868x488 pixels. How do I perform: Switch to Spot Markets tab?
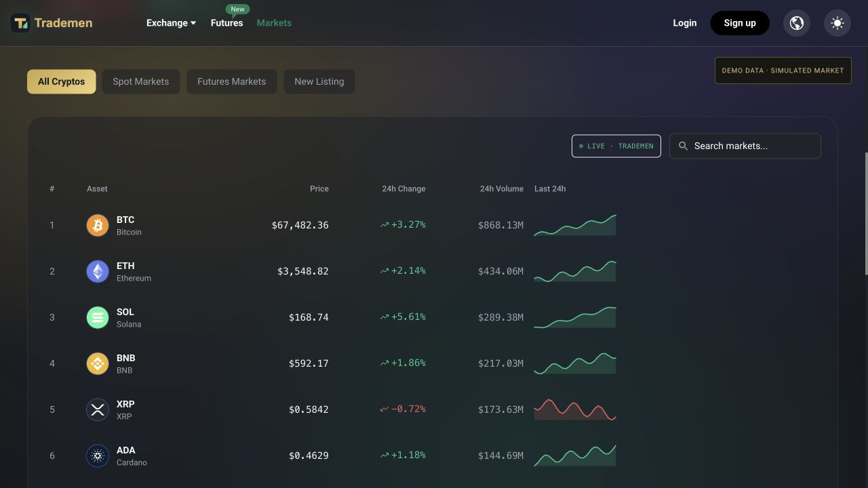[141, 81]
